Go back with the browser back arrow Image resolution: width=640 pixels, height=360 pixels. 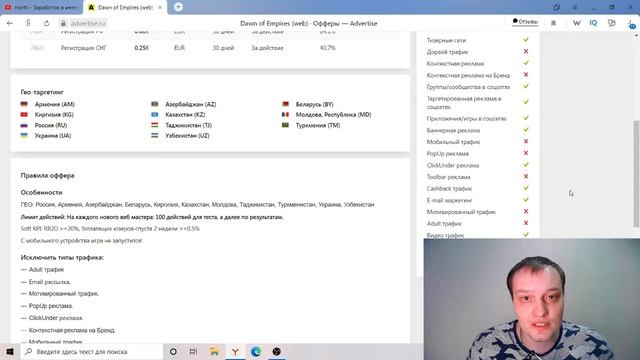point(10,23)
